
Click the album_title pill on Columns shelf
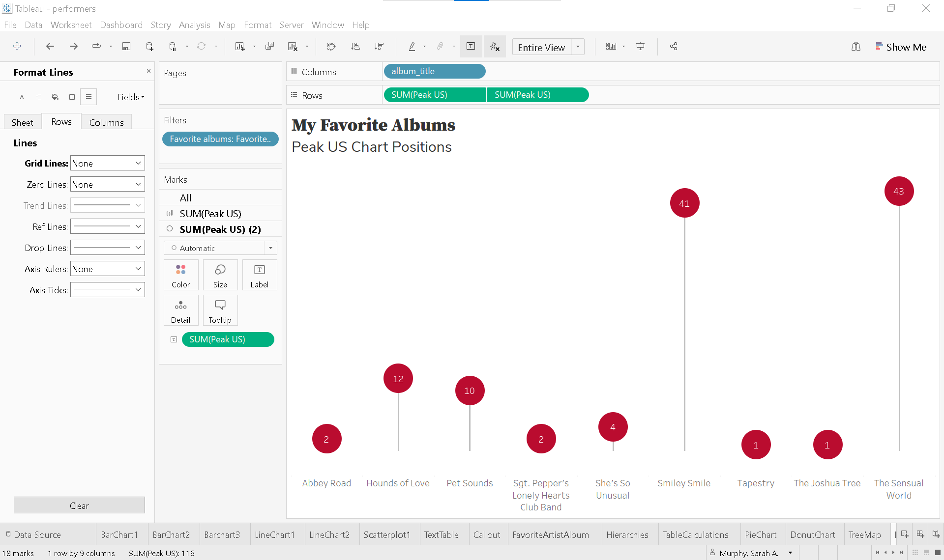pos(435,71)
